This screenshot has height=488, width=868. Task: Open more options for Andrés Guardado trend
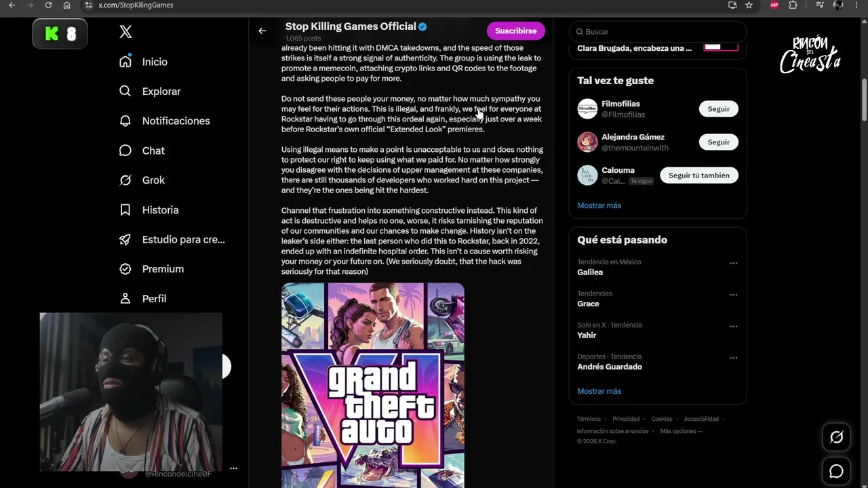[734, 358]
